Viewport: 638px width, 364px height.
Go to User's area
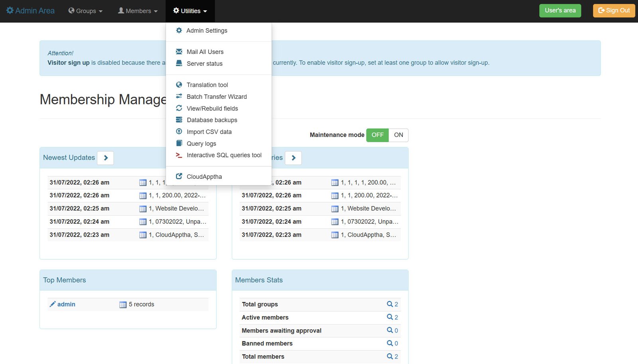tap(560, 10)
